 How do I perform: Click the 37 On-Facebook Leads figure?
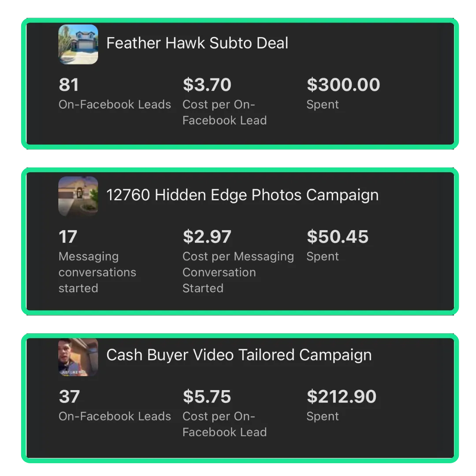click(x=69, y=397)
